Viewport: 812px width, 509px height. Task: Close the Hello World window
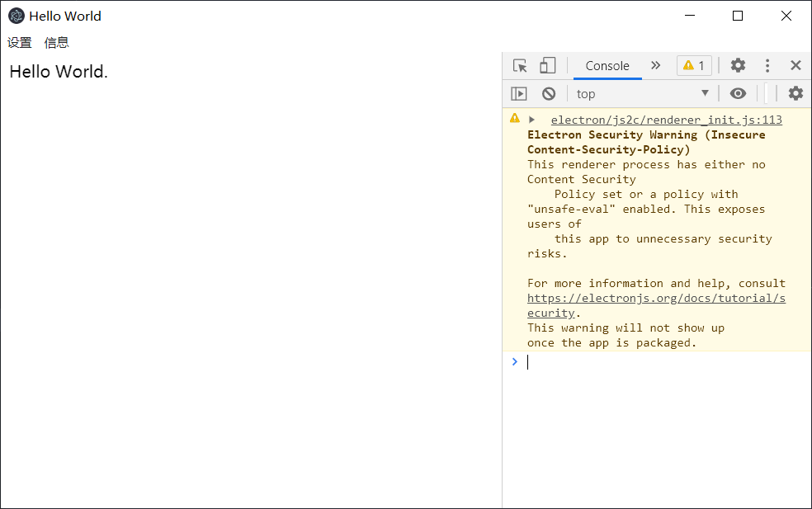click(786, 16)
